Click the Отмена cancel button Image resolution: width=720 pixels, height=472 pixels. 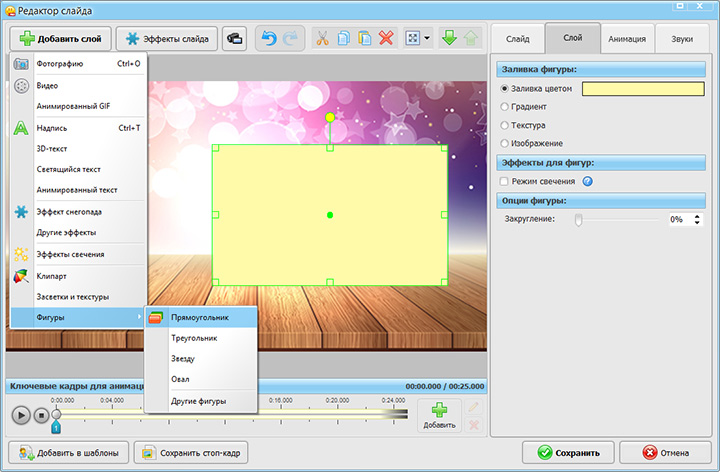tap(665, 453)
